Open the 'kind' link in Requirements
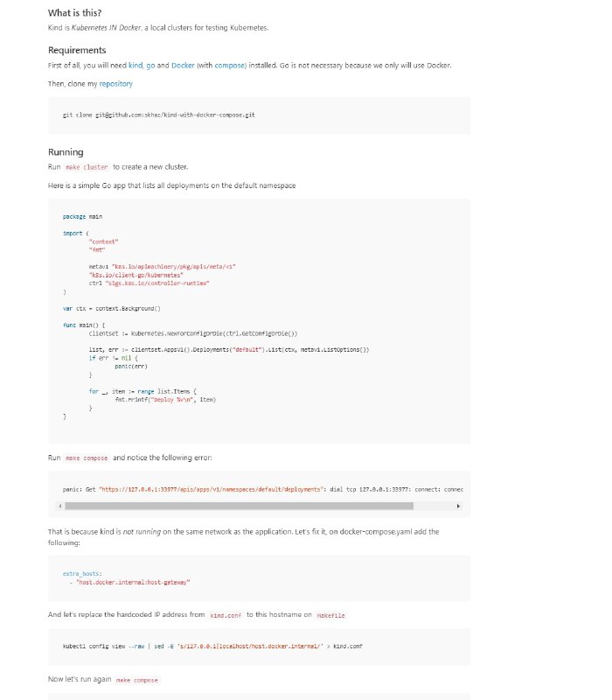Viewport: 612px width, 700px height. [136, 66]
